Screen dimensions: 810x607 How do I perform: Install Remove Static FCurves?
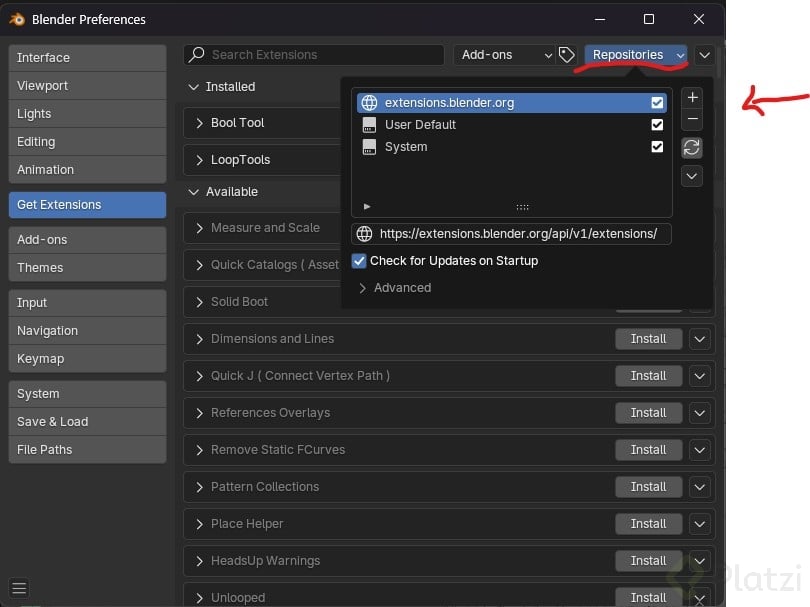point(648,450)
